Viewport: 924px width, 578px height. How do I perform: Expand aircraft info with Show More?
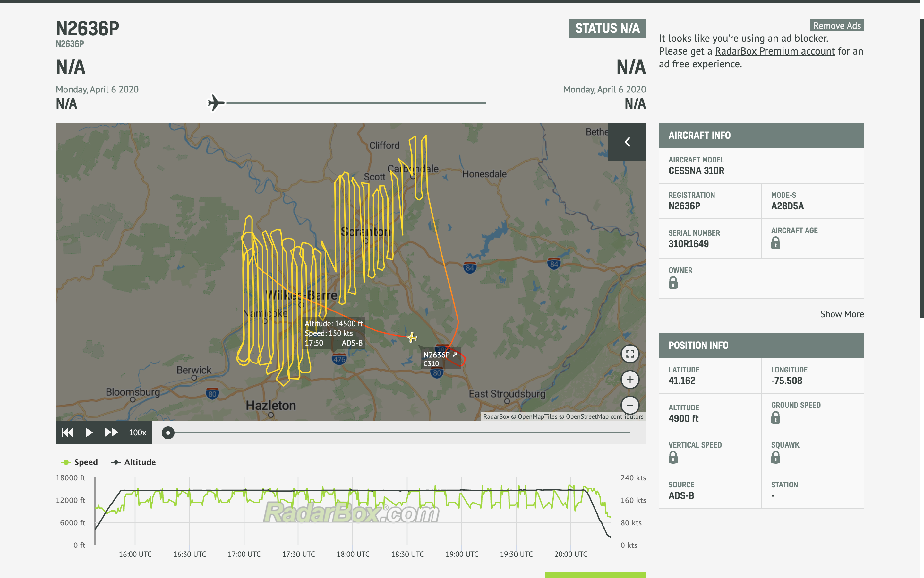[x=842, y=314]
